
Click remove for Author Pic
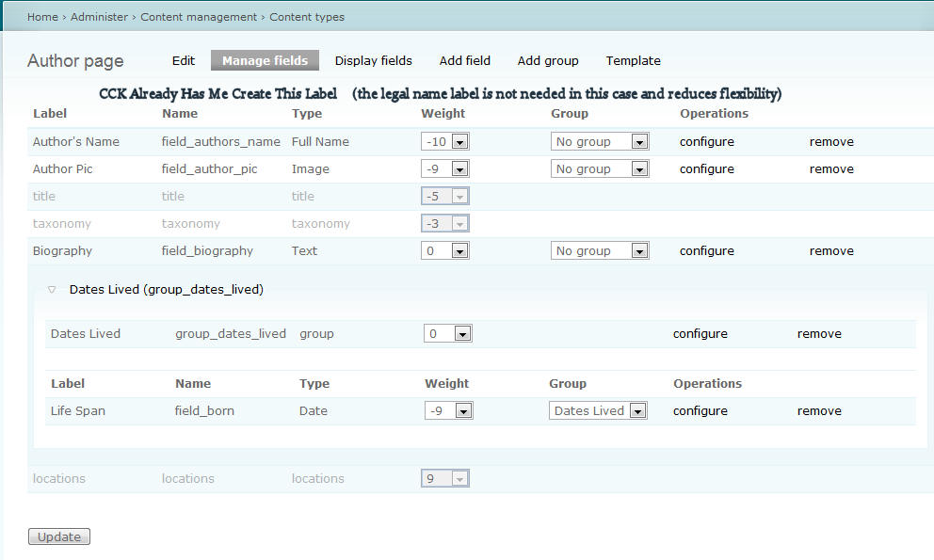(831, 169)
